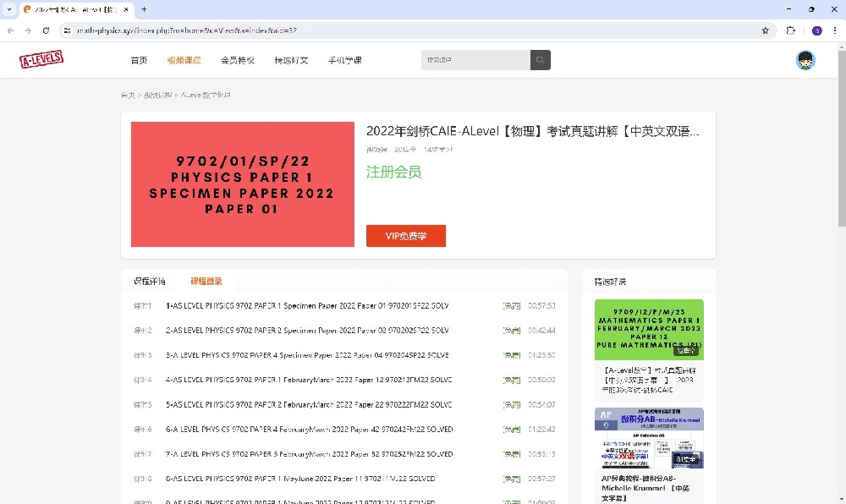The image size is (846, 504).
Task: Open the 首页 navigation menu item
Action: pos(139,60)
